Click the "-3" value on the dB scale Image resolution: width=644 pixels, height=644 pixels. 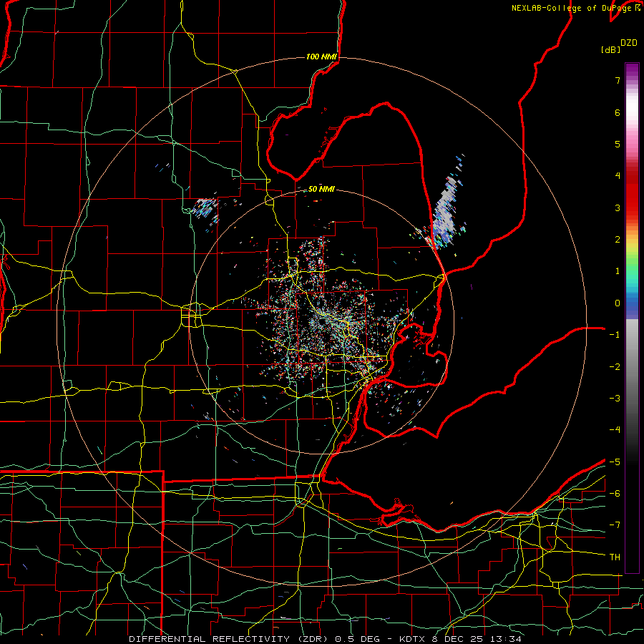pos(615,399)
